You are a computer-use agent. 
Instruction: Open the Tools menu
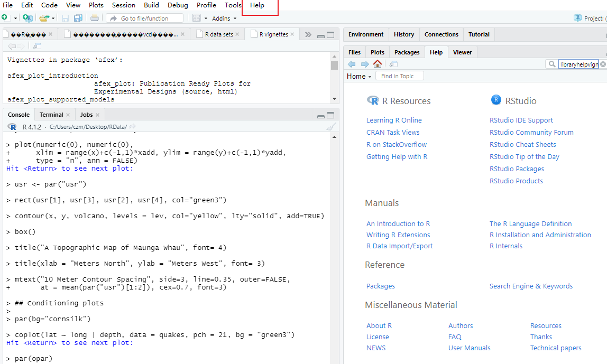tap(233, 5)
